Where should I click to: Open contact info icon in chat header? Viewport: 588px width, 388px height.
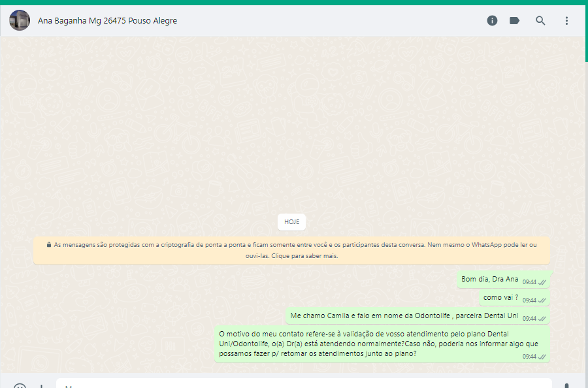click(492, 21)
